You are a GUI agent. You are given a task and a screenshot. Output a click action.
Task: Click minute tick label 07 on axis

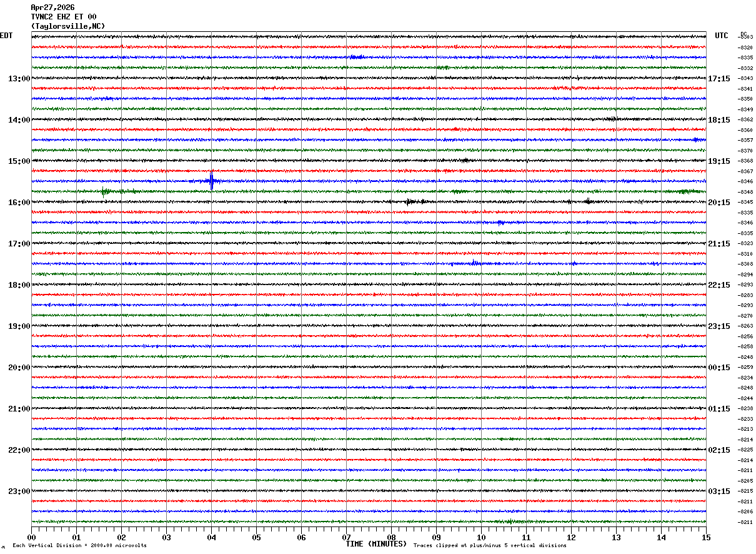tap(346, 537)
